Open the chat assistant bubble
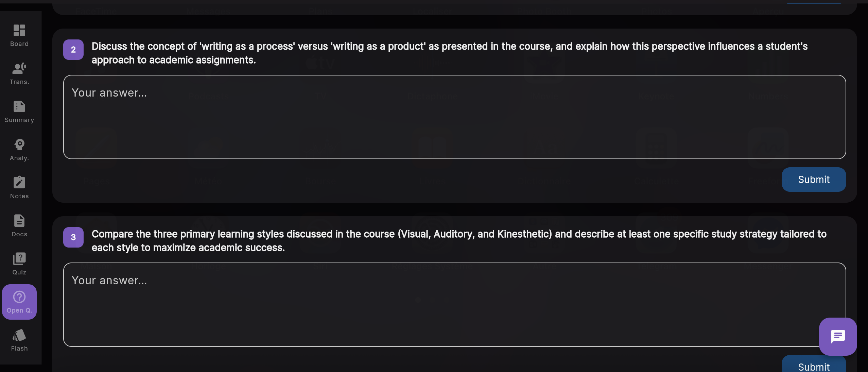 pyautogui.click(x=837, y=336)
